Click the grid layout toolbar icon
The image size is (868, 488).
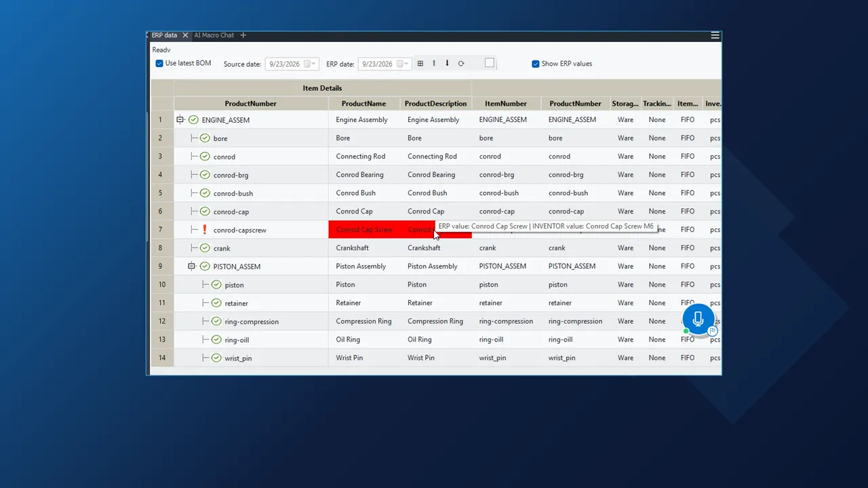coord(420,64)
